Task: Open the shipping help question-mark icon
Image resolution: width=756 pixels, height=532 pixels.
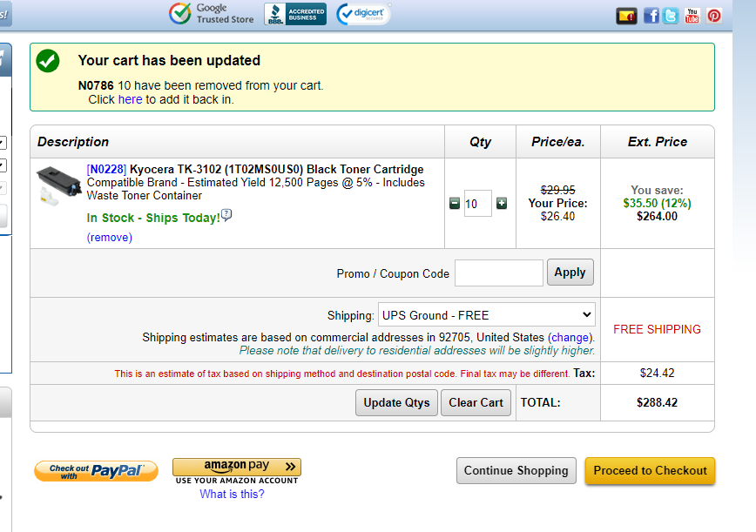Action: click(226, 215)
